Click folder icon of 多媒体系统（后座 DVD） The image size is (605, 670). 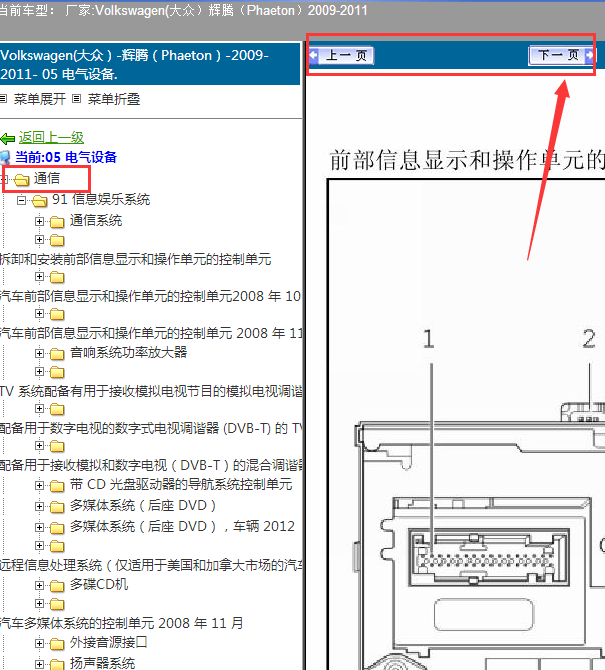[57, 507]
